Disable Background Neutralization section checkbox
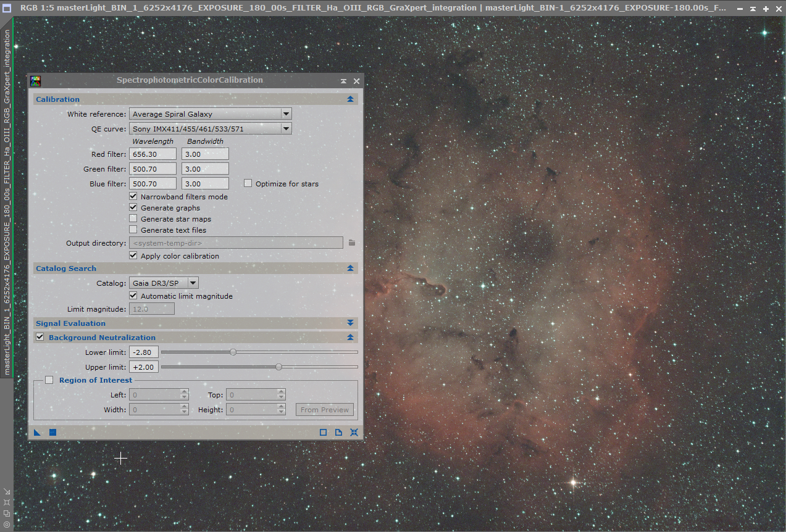 40,337
